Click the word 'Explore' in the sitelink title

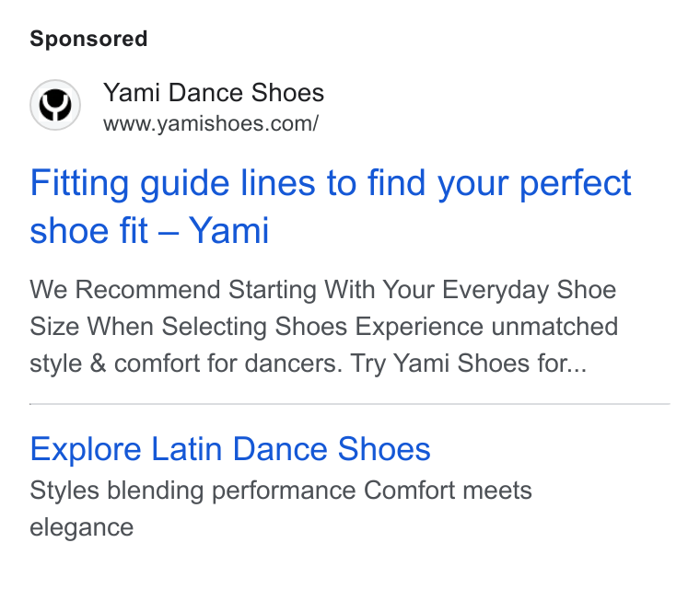point(86,449)
